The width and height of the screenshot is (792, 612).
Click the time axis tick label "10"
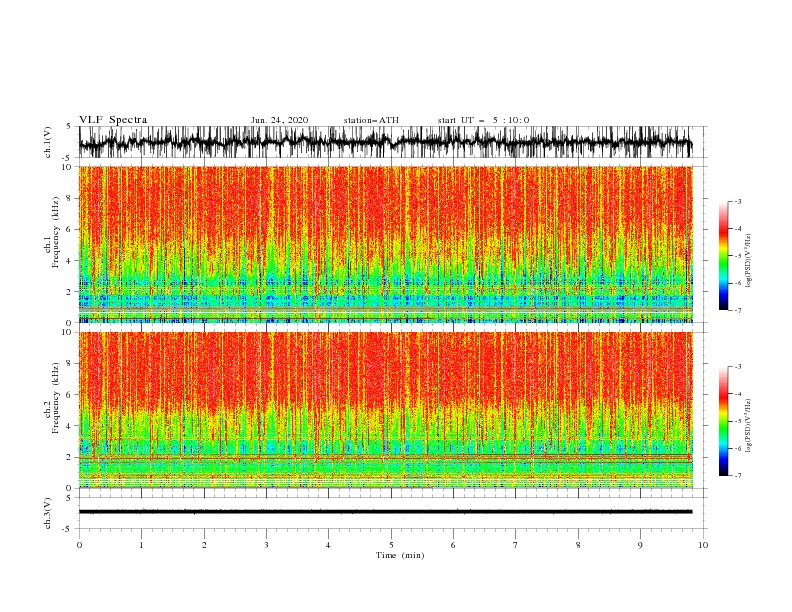click(703, 545)
